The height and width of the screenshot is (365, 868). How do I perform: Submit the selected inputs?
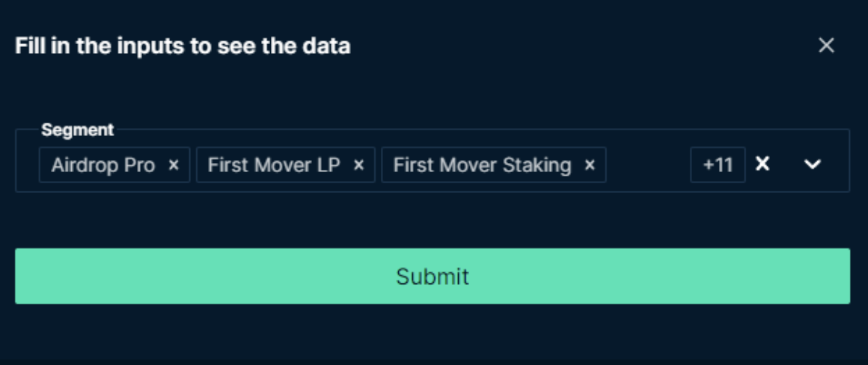click(433, 276)
